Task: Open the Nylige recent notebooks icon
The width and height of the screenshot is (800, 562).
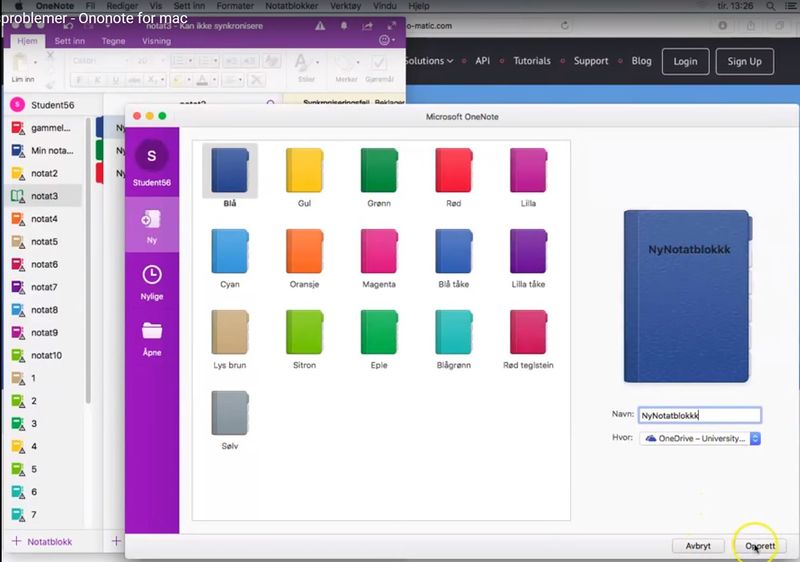Action: [x=152, y=275]
